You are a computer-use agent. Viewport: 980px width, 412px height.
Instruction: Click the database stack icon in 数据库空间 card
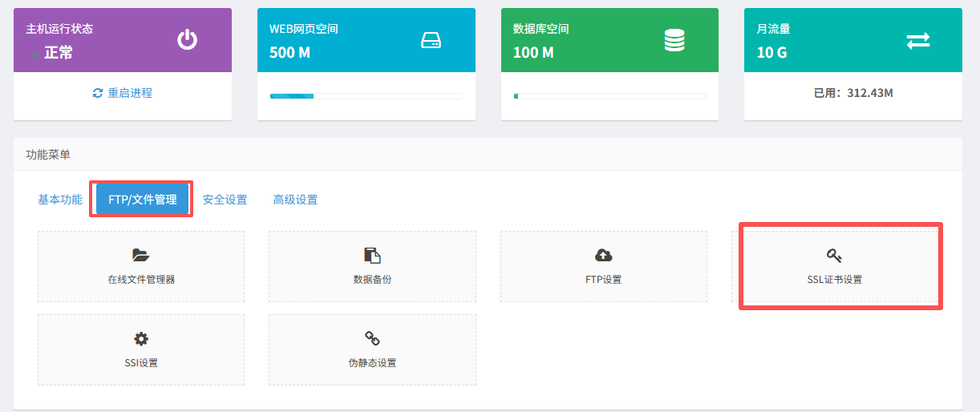pyautogui.click(x=674, y=40)
